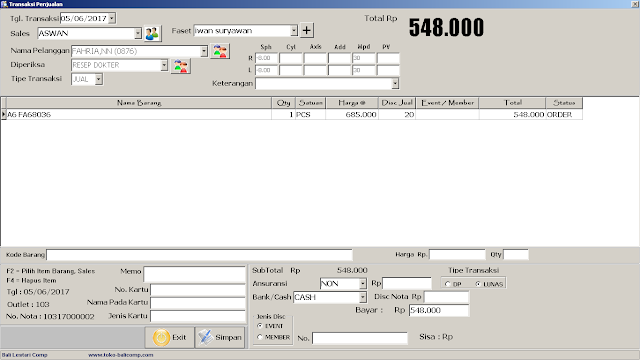Click the Status column header

click(x=564, y=103)
